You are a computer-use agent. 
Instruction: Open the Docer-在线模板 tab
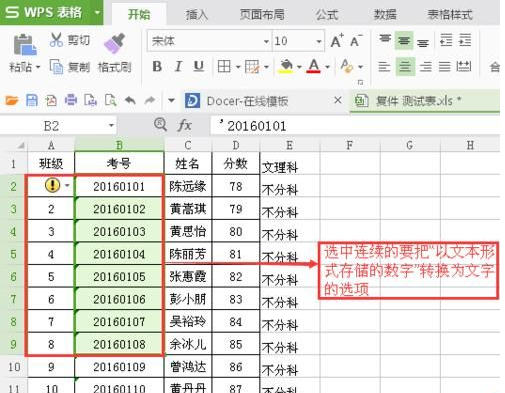[247, 101]
